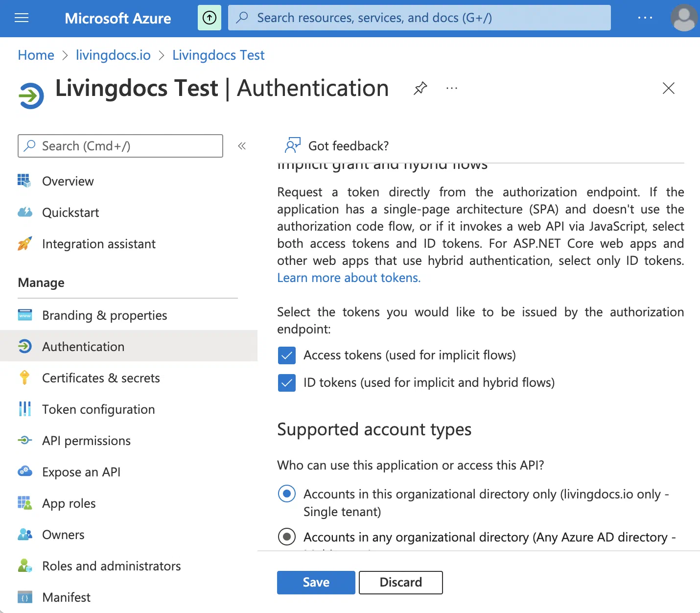Viewport: 700px width, 613px height.
Task: Select Accounts in this organizational directory only
Action: (x=287, y=494)
